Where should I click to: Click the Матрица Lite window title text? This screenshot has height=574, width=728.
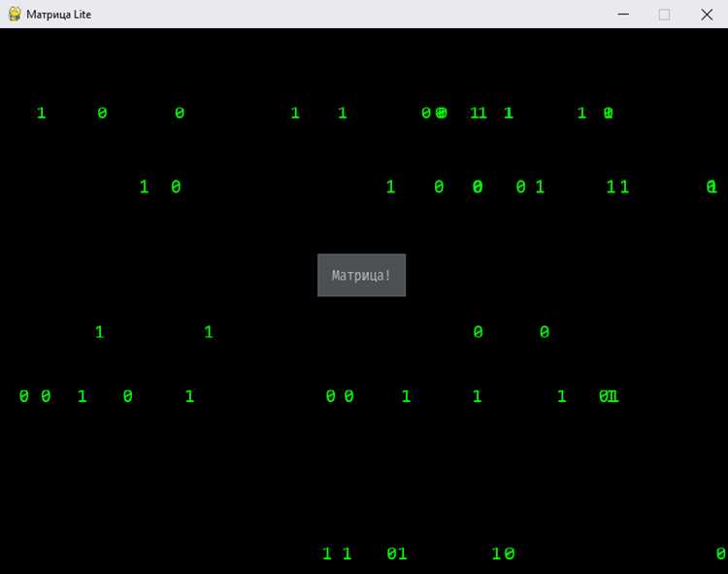click(58, 15)
